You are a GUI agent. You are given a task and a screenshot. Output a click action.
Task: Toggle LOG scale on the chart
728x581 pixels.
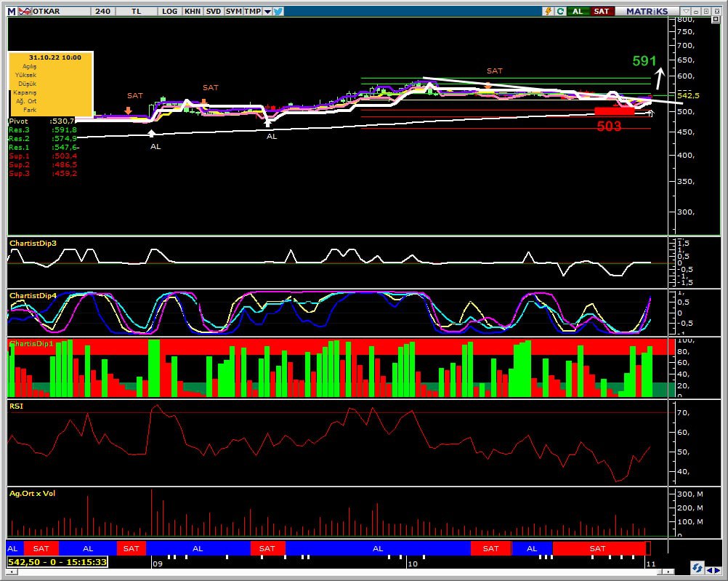(x=169, y=12)
